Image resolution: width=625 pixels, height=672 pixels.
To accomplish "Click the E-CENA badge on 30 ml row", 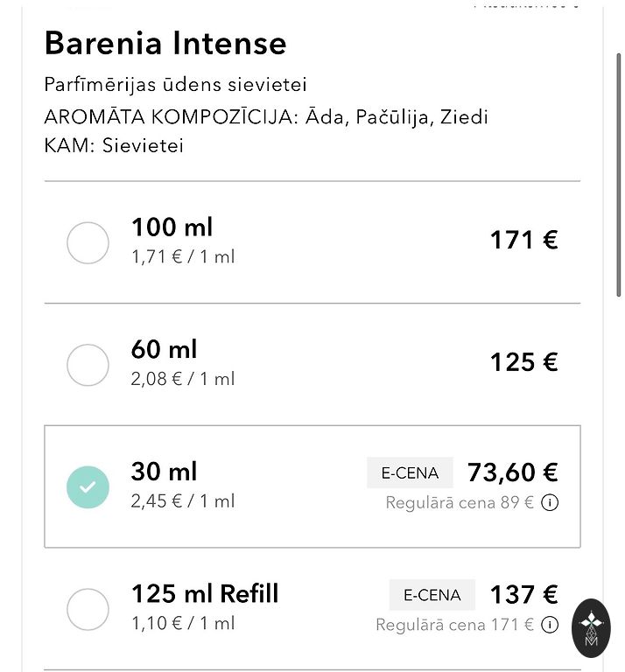I will pyautogui.click(x=410, y=473).
